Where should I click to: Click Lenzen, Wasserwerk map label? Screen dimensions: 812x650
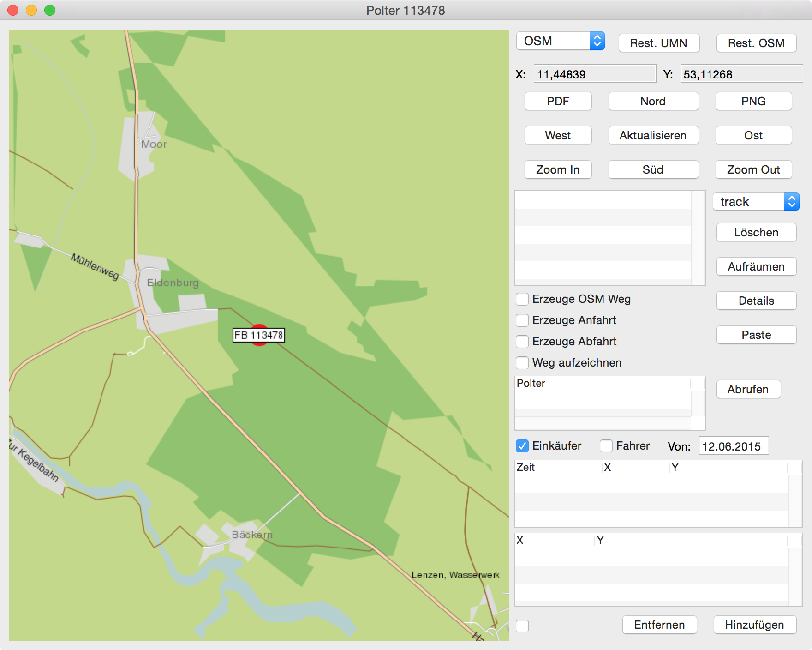[x=455, y=575]
